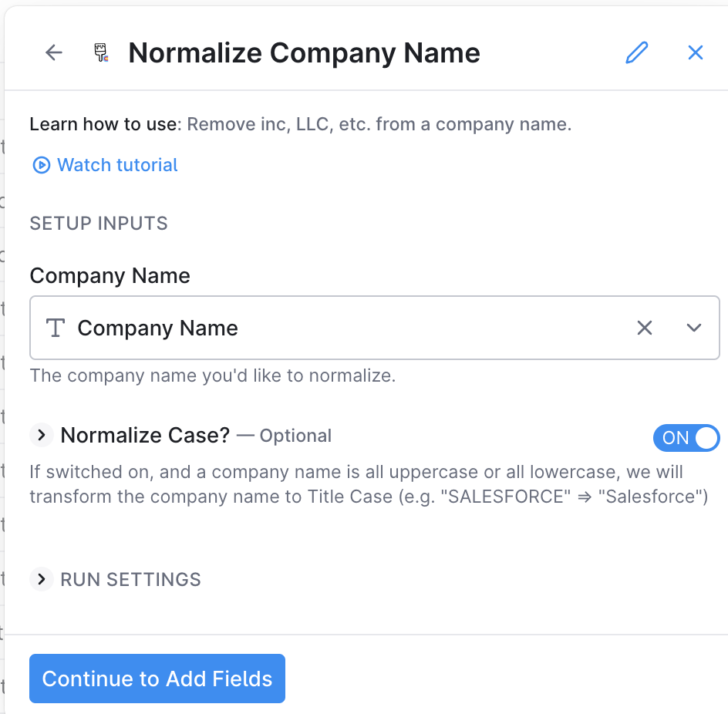
Task: Go back using the left arrow
Action: pos(54,52)
